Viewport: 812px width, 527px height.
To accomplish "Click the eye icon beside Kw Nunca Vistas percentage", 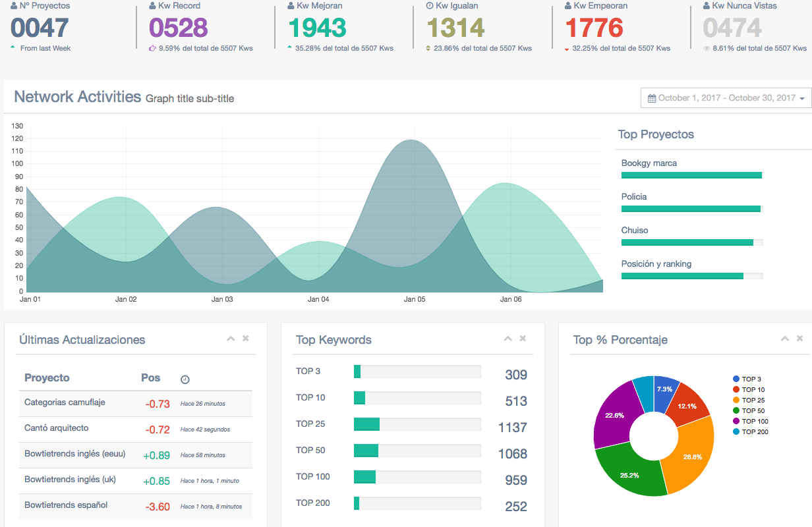I will (708, 48).
